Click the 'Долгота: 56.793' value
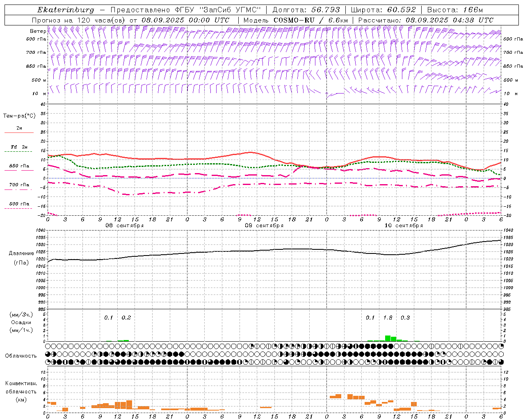525x420 pixels. (x=306, y=10)
